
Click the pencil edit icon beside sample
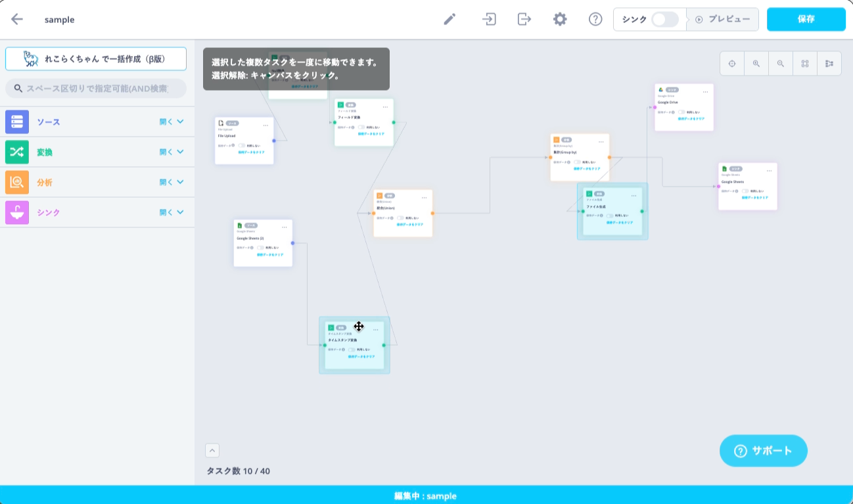pos(450,19)
